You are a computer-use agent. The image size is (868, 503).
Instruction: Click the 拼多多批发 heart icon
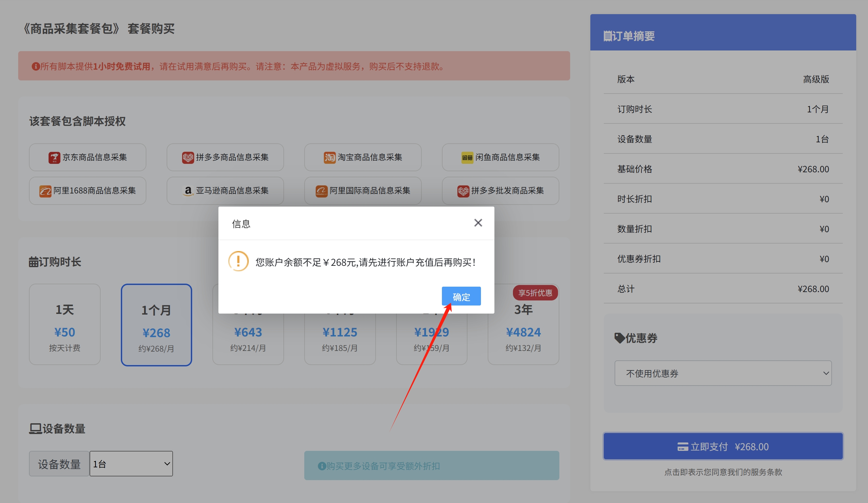tap(463, 191)
